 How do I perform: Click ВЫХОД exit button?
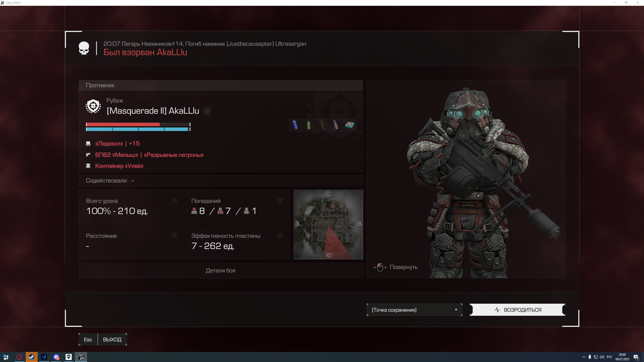(x=112, y=340)
